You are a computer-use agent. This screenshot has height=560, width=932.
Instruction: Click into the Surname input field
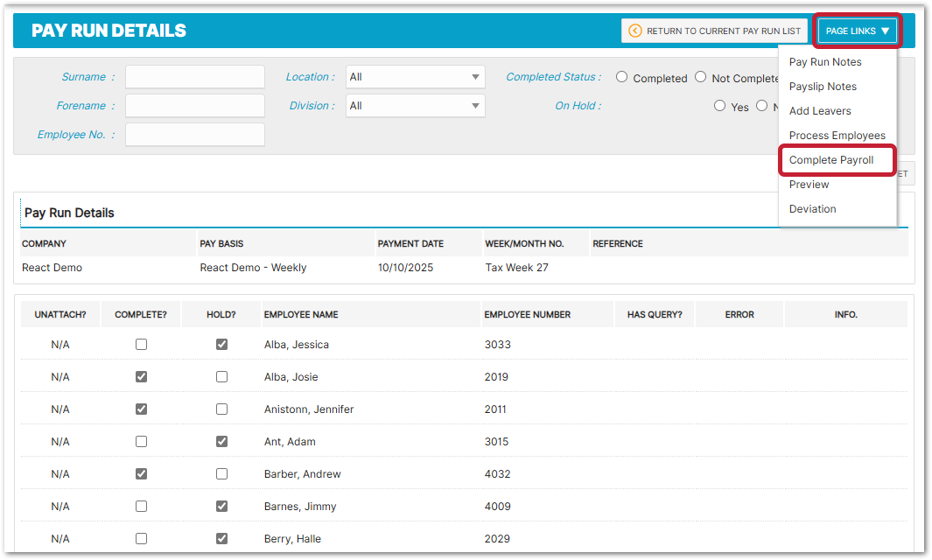tap(194, 77)
